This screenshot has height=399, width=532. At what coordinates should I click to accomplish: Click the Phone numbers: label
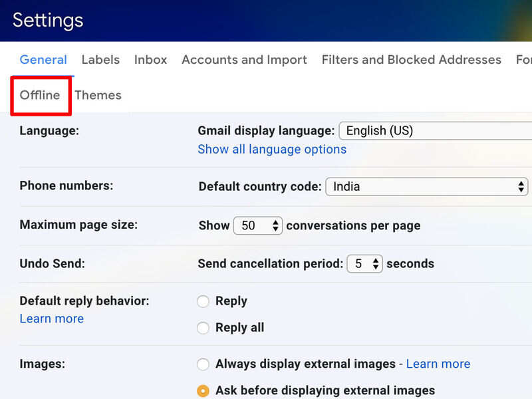coord(66,186)
